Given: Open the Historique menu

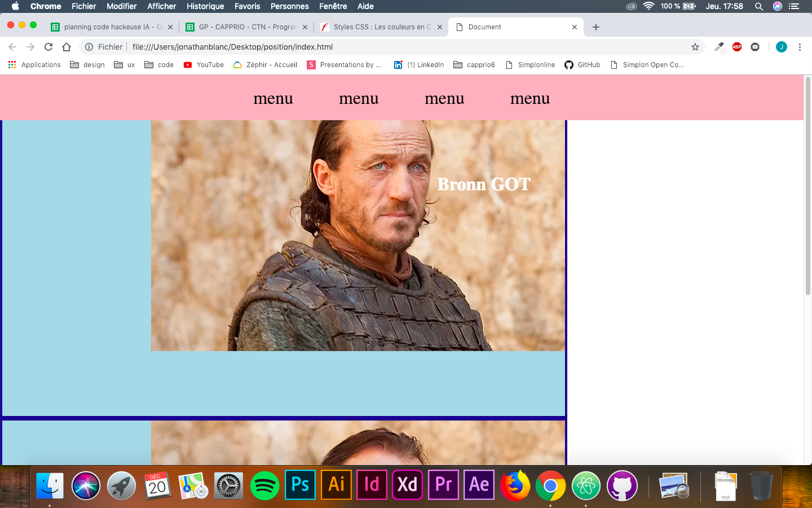Looking at the screenshot, I should coord(205,6).
